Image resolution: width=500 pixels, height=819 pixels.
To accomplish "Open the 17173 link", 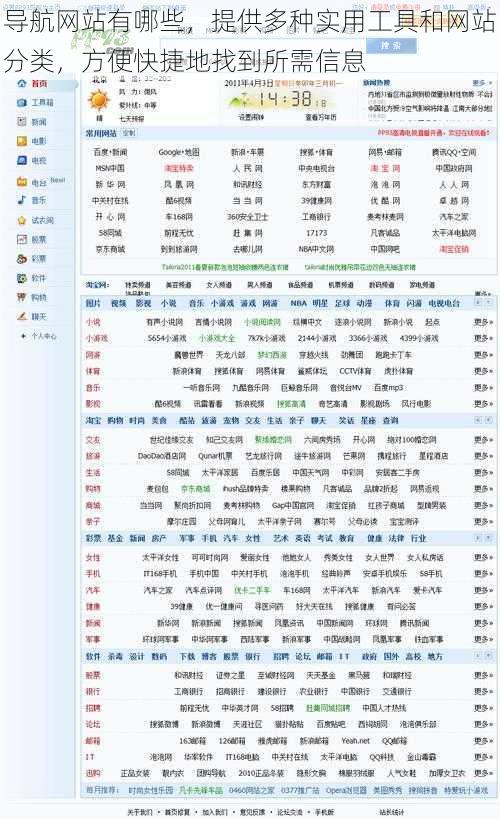I will click(317, 233).
